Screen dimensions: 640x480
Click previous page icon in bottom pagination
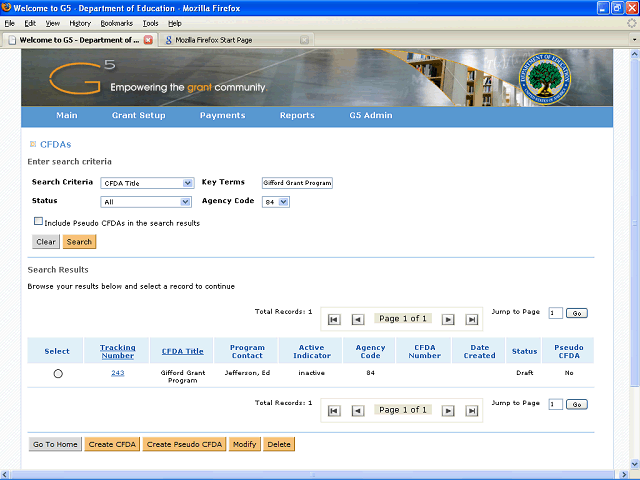pos(358,411)
